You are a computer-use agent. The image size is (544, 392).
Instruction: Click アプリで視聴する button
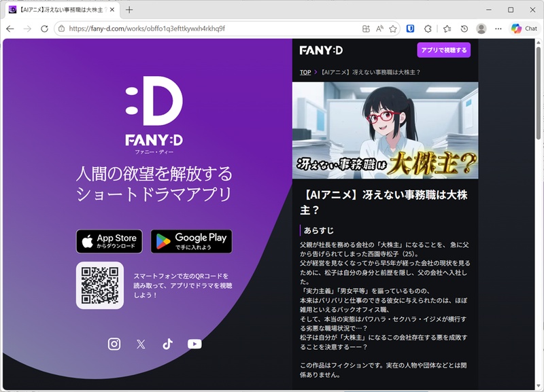click(x=444, y=50)
